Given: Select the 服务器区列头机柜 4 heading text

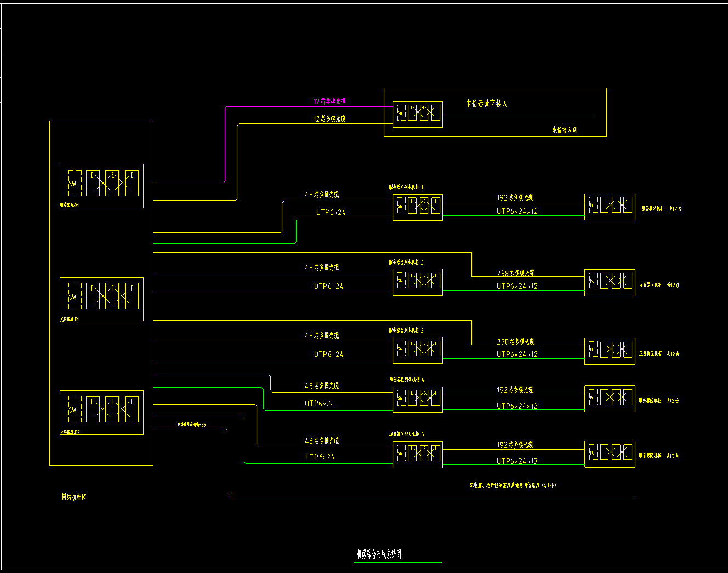Looking at the screenshot, I should (x=407, y=379).
